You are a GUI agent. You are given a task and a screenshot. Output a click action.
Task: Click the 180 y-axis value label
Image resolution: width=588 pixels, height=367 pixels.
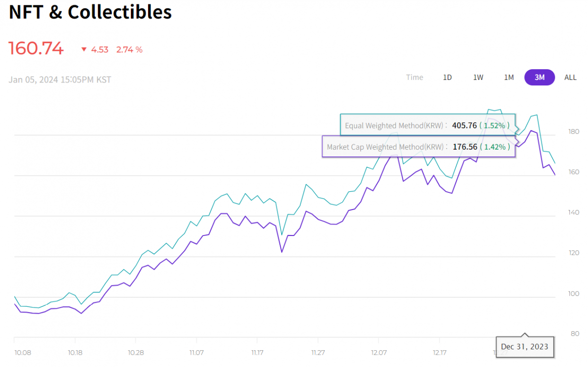573,131
